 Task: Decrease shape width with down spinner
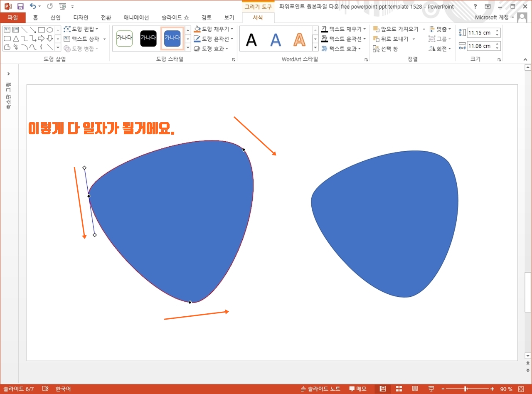498,48
